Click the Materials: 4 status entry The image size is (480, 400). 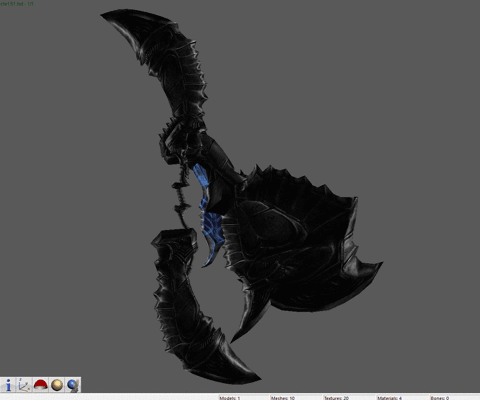point(389,398)
